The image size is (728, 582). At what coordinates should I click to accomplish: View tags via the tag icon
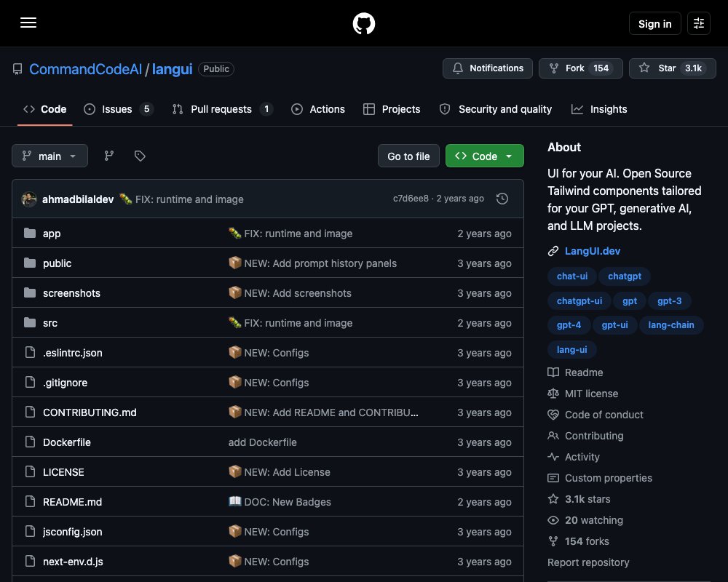(x=140, y=156)
